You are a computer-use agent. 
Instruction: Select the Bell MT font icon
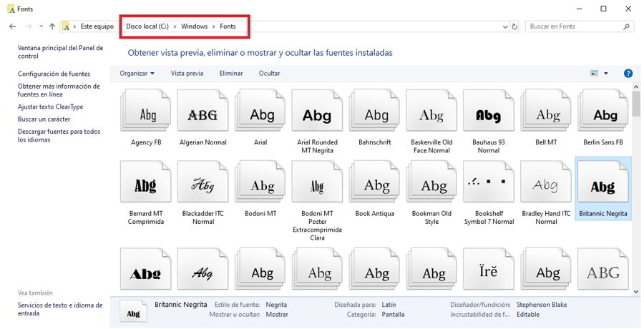[546, 110]
